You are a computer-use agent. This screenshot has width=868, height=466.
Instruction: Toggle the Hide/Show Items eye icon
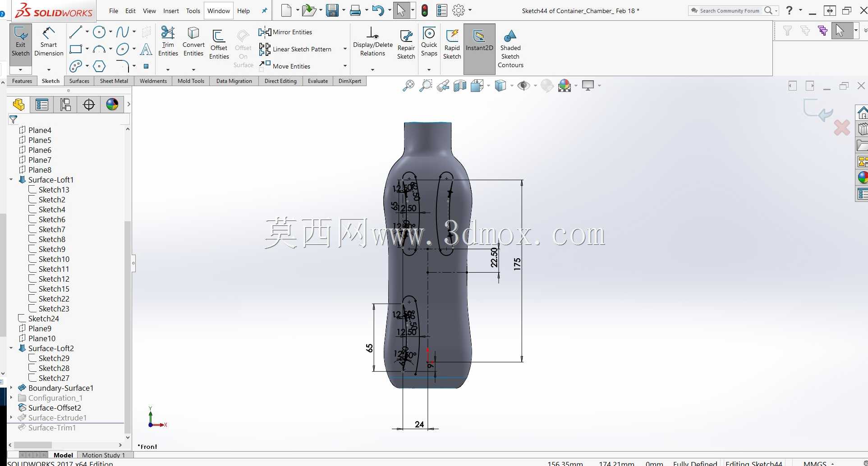524,86
